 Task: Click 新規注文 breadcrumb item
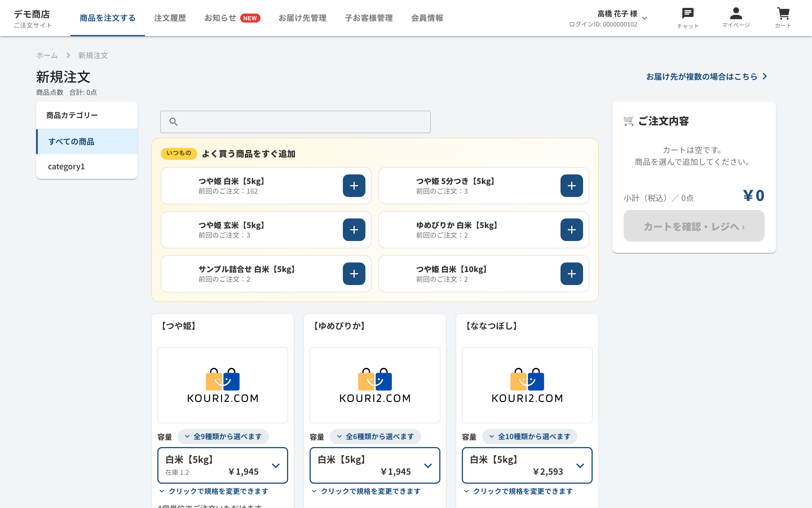click(93, 55)
